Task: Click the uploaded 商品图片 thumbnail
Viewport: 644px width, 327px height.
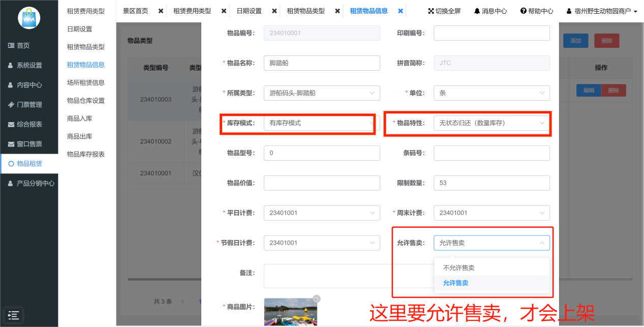Action: [x=290, y=312]
